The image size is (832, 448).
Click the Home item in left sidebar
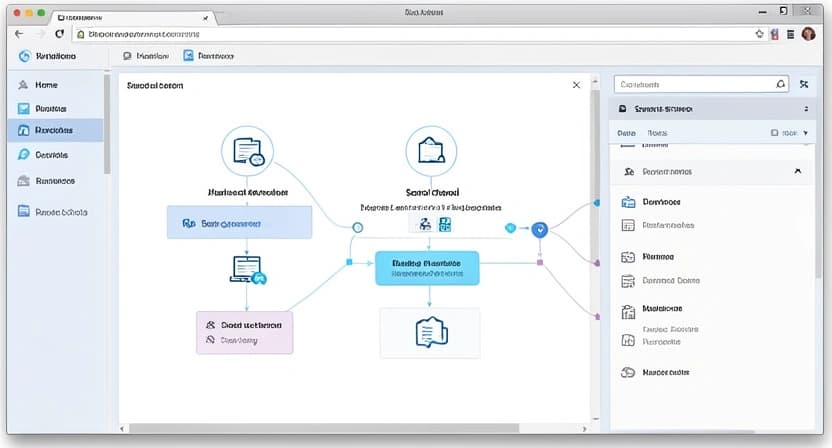point(46,85)
